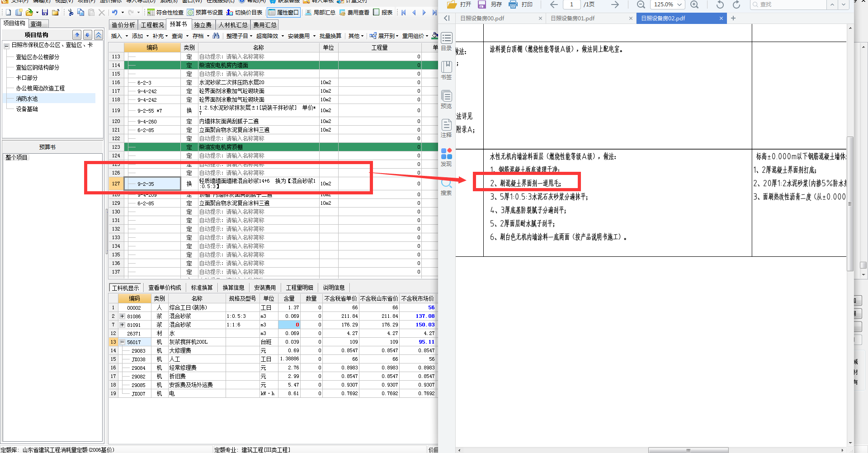Open the 插入 insert dropdown
The height and width of the screenshot is (453, 868).
(119, 36)
